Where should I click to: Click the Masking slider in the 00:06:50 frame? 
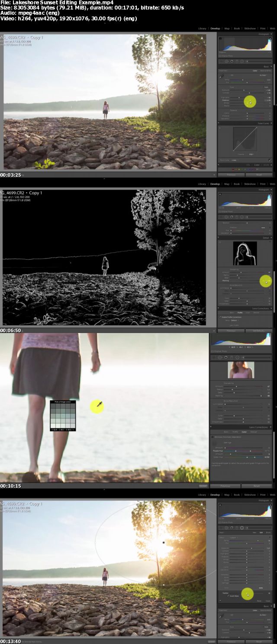tap(247, 281)
